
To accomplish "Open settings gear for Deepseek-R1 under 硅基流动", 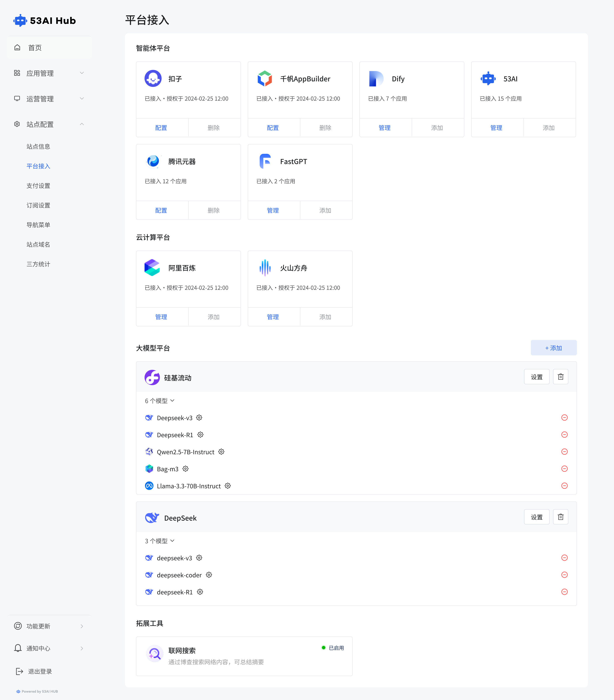I will [x=200, y=435].
